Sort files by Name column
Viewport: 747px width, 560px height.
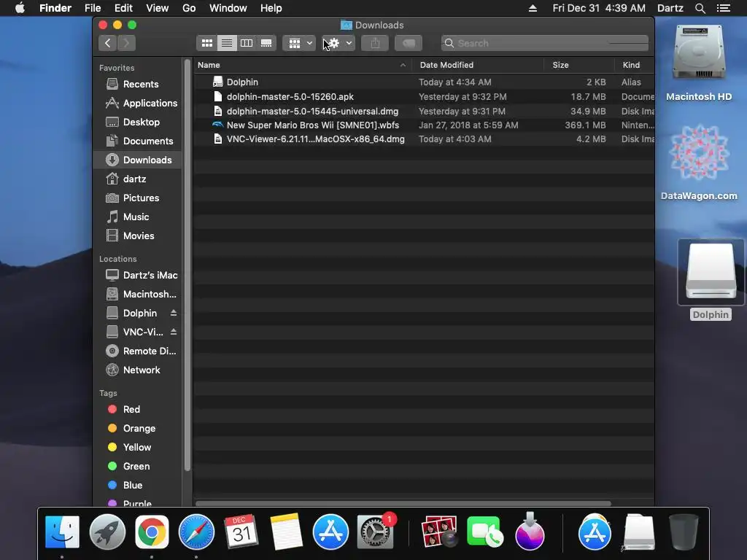[303, 65]
